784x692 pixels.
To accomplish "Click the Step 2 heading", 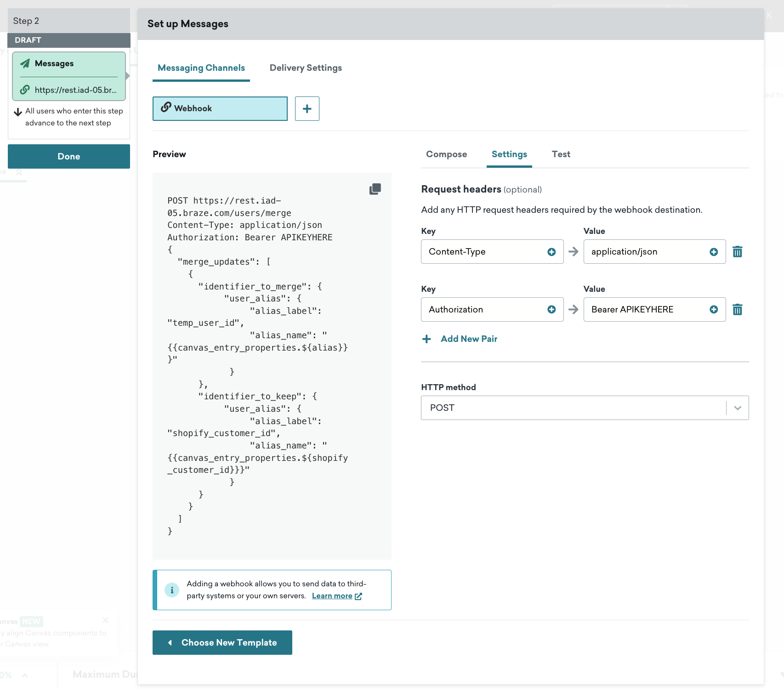I will tap(26, 21).
